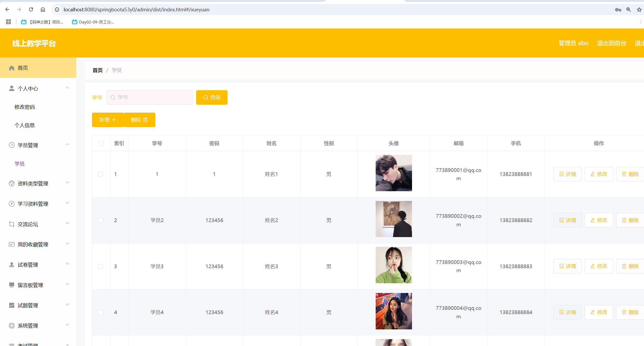Click the browser forward arrow
This screenshot has width=644, height=346.
(19, 9)
